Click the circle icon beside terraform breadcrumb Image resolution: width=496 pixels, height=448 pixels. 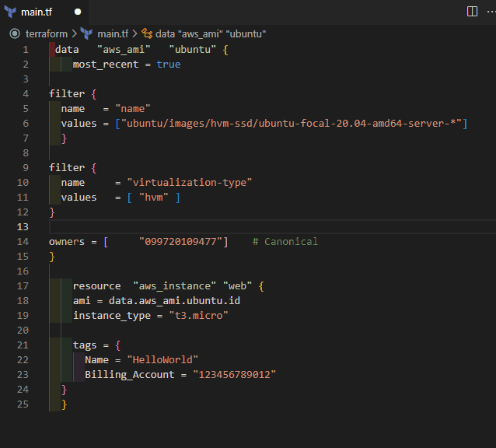click(15, 33)
